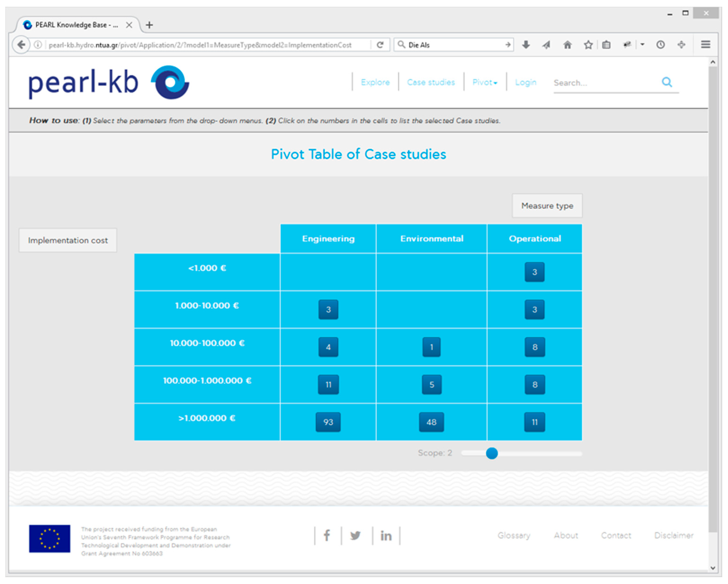Go to Explore in navigation
The height and width of the screenshot is (584, 728).
point(375,82)
